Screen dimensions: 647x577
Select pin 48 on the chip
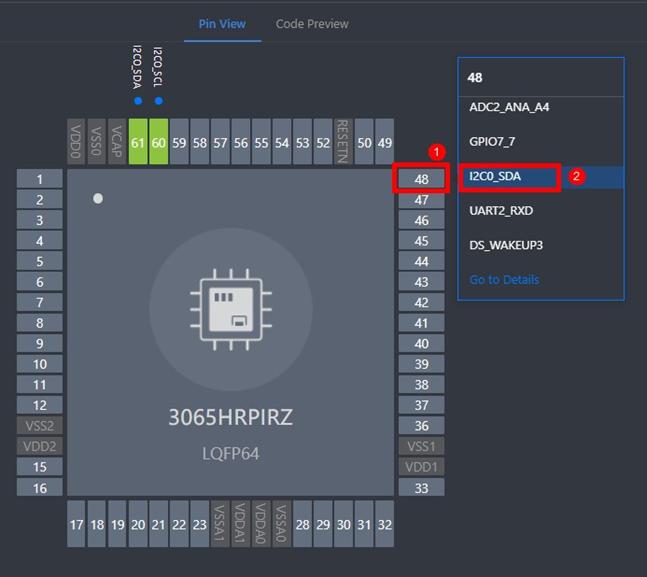click(421, 180)
